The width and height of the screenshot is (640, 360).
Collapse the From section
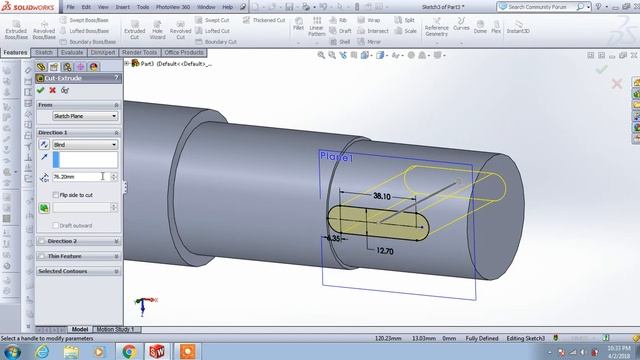point(116,105)
